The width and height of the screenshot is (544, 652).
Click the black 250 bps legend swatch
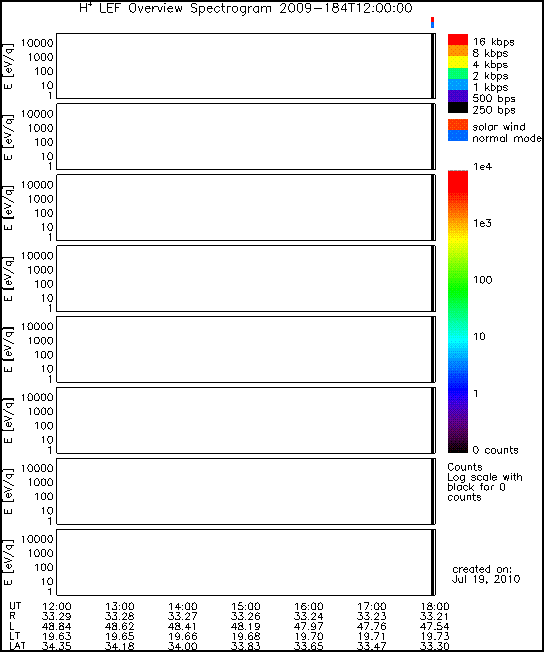click(457, 107)
